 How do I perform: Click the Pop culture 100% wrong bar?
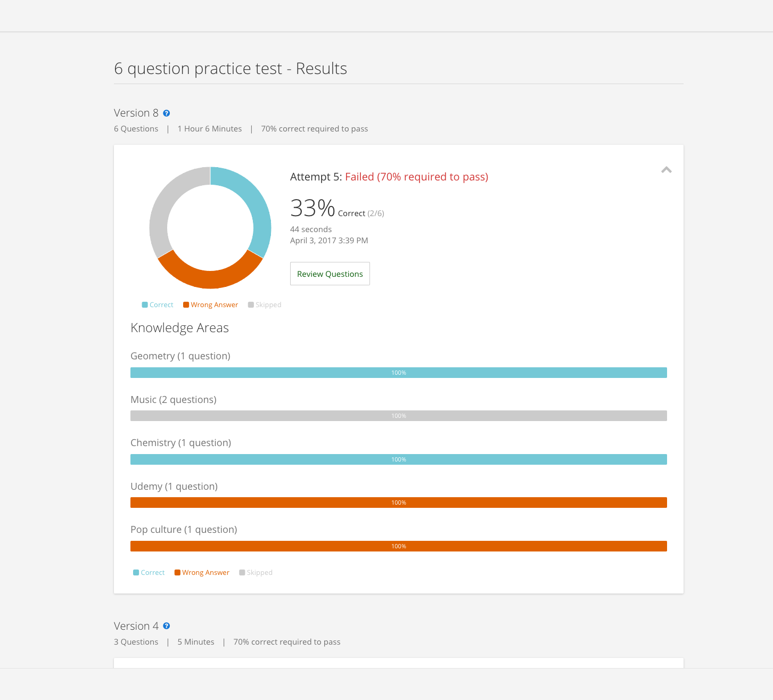coord(399,546)
